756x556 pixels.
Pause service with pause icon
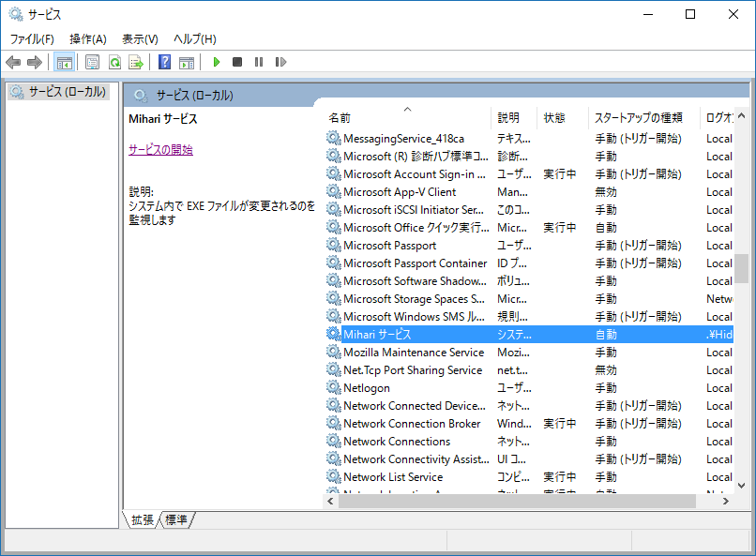(259, 62)
